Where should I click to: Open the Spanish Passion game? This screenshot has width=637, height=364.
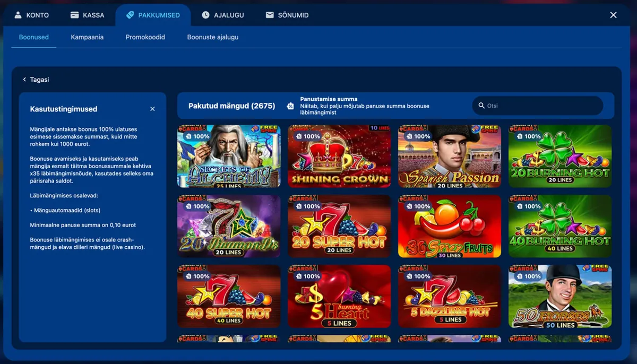[450, 156]
